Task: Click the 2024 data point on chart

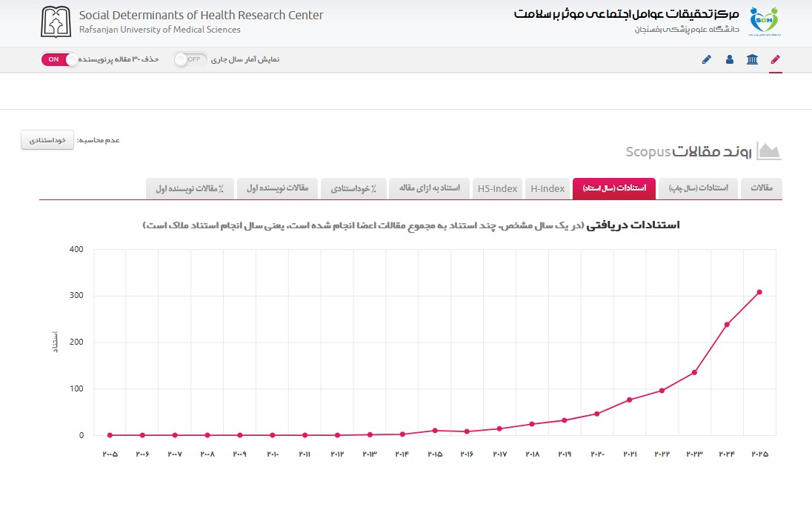Action: pyautogui.click(x=727, y=325)
